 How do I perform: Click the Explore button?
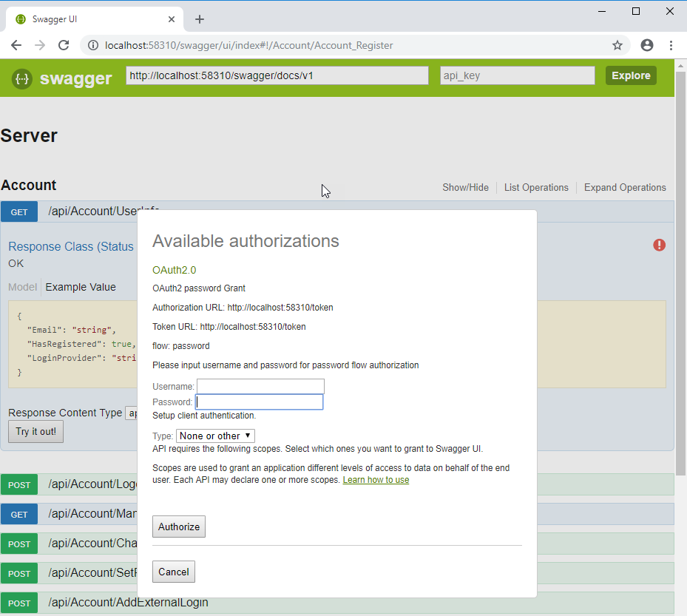tap(631, 75)
